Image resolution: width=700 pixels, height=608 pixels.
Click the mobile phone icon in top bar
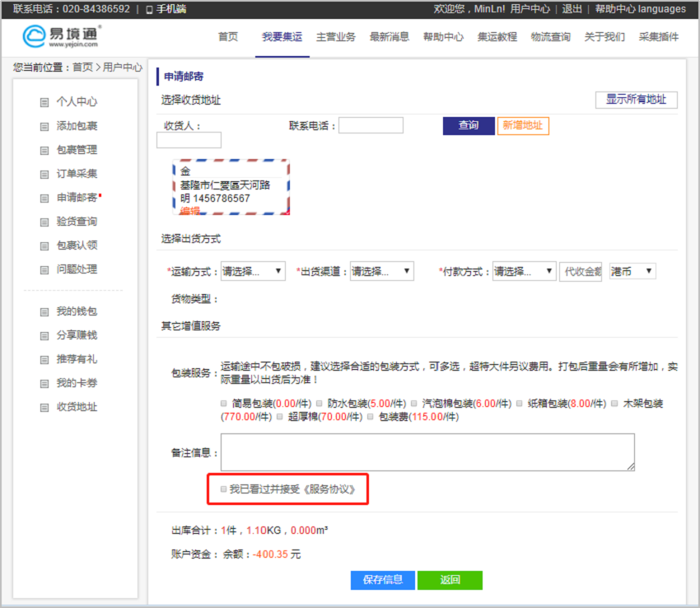coord(149,9)
